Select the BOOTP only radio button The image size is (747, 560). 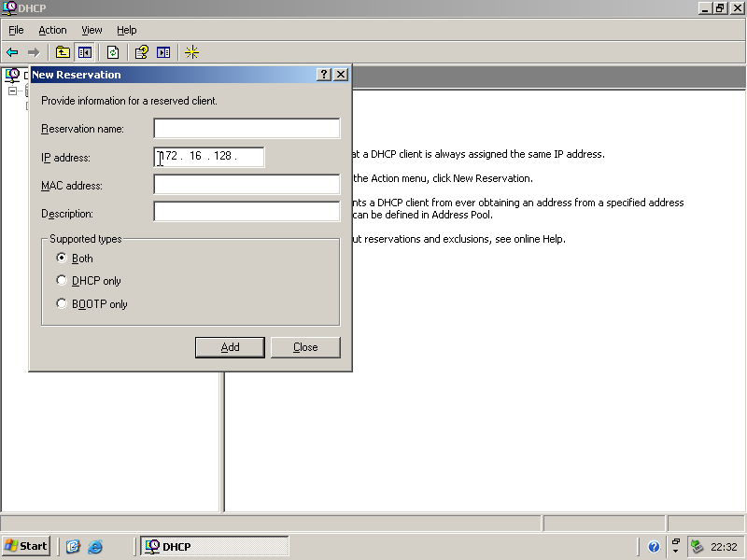tap(63, 304)
